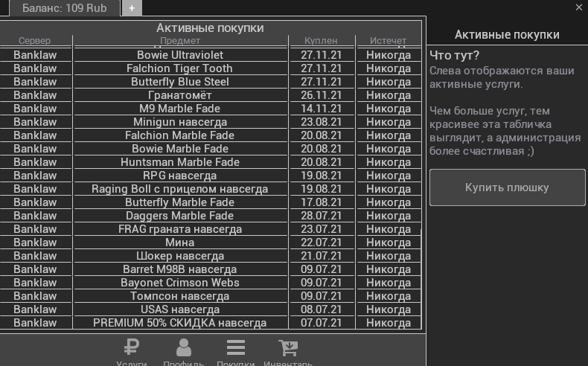Select the Мина item
Screen dimensions: 588x366
pos(180,243)
